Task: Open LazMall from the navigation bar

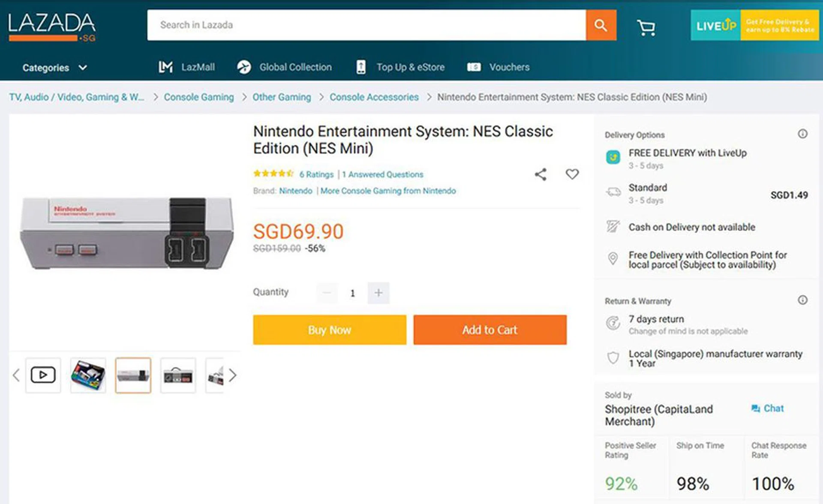Action: click(187, 67)
